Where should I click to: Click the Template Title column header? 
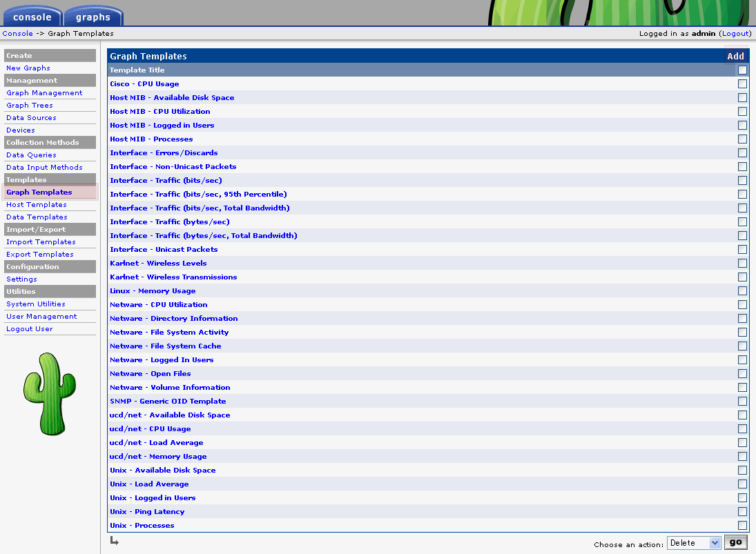pos(137,70)
